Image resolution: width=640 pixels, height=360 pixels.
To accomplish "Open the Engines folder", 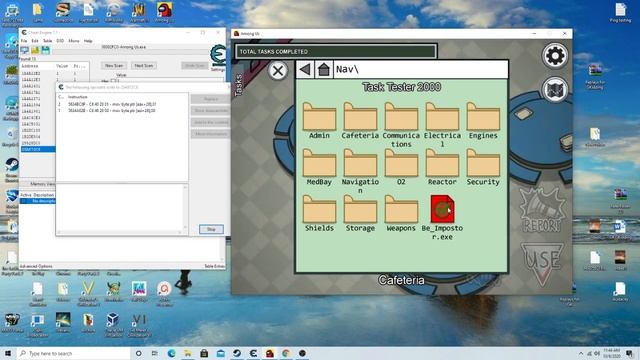I will point(483,121).
